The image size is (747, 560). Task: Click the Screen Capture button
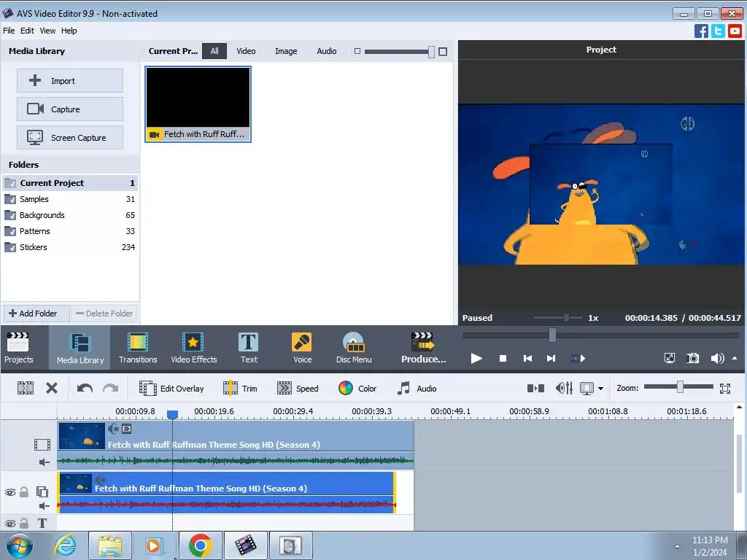point(70,138)
